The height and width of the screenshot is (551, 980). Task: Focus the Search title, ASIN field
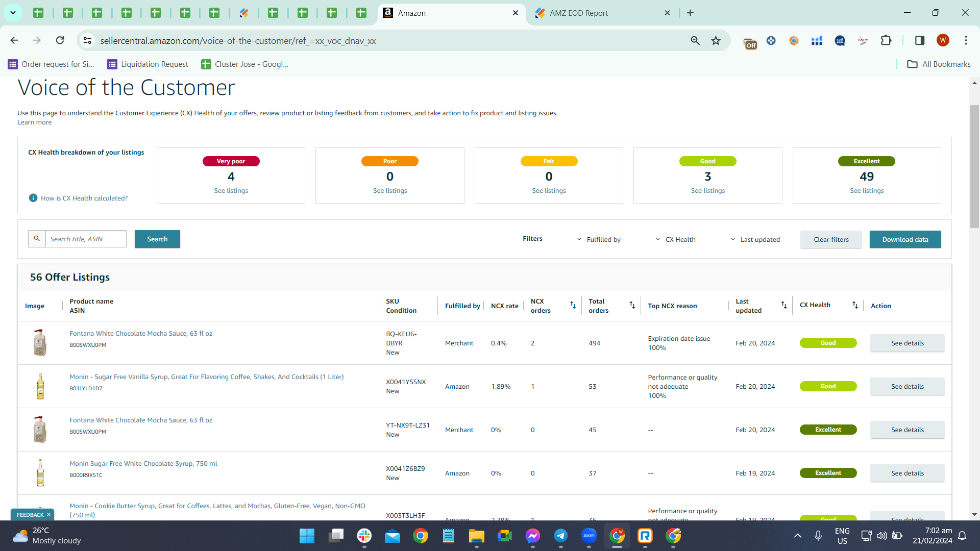coord(86,239)
